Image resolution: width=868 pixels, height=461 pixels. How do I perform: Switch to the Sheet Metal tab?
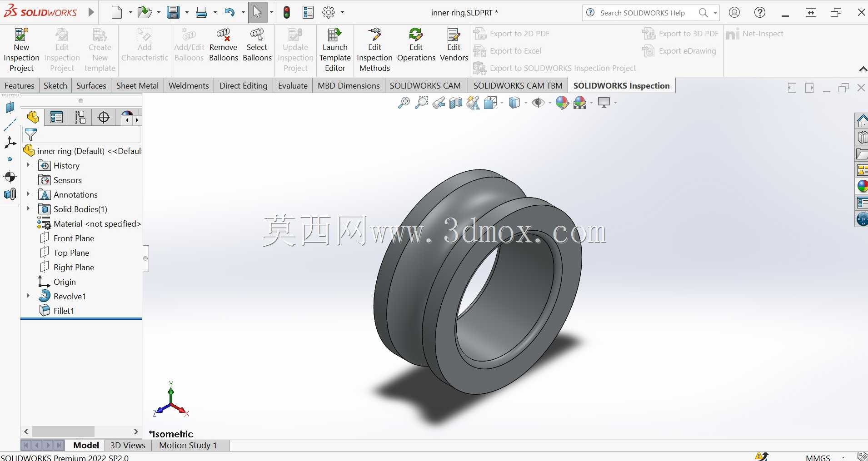click(x=137, y=86)
